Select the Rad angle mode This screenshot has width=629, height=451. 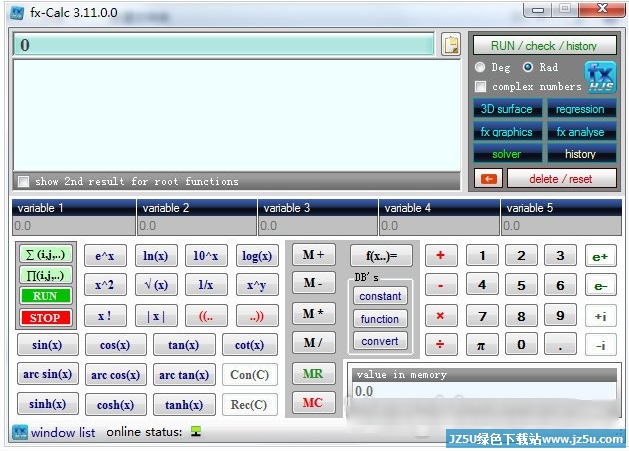tap(528, 67)
